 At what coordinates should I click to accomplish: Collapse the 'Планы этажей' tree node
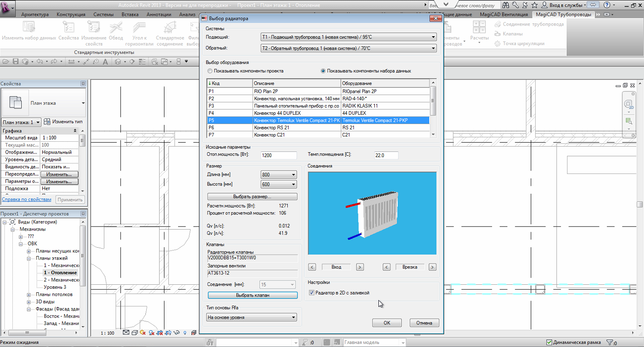click(29, 258)
